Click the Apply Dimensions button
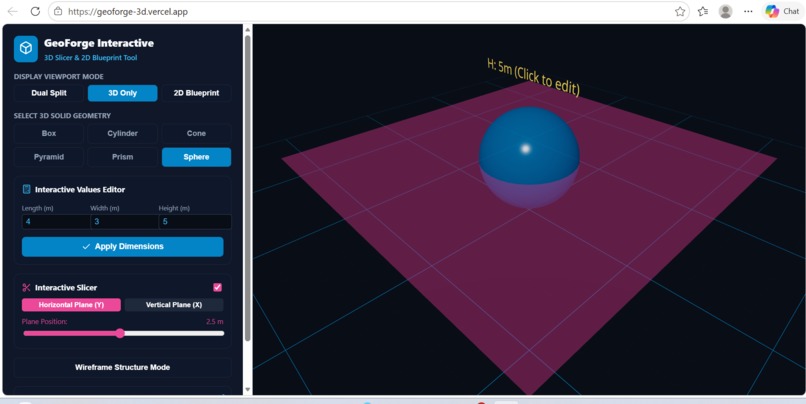 coord(122,247)
